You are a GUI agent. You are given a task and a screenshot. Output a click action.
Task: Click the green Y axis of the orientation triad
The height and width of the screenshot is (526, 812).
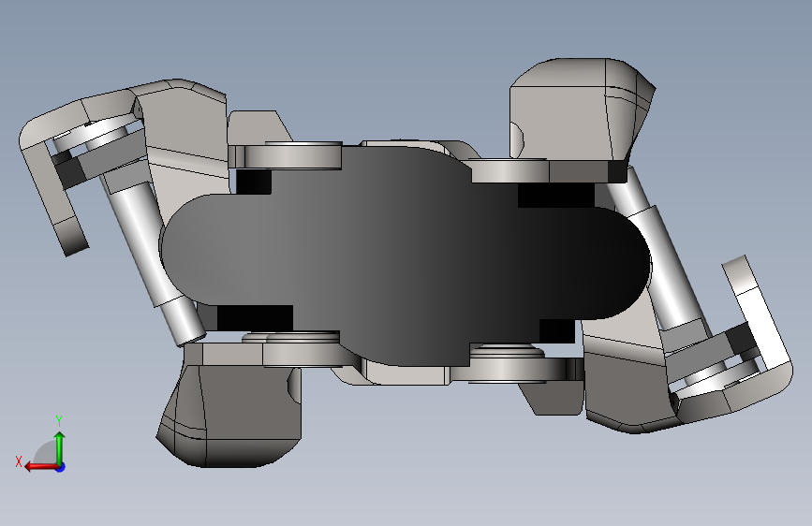(60, 447)
